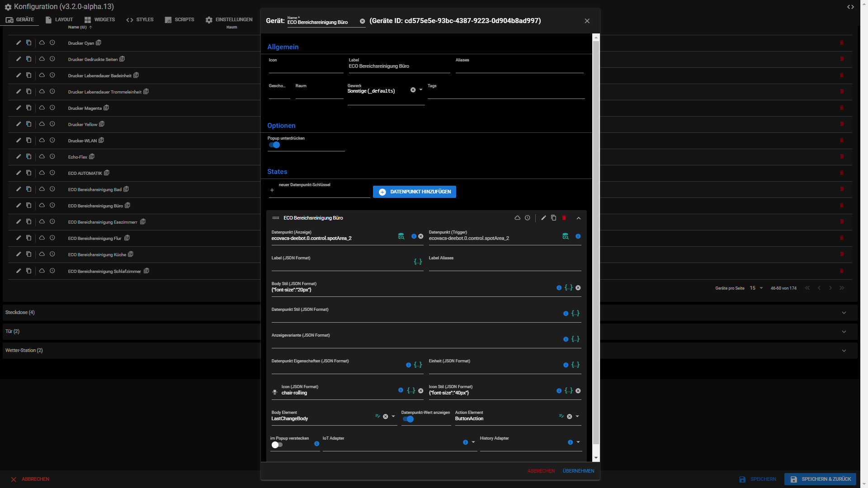Open JSON editor for Body Stil

click(x=569, y=287)
